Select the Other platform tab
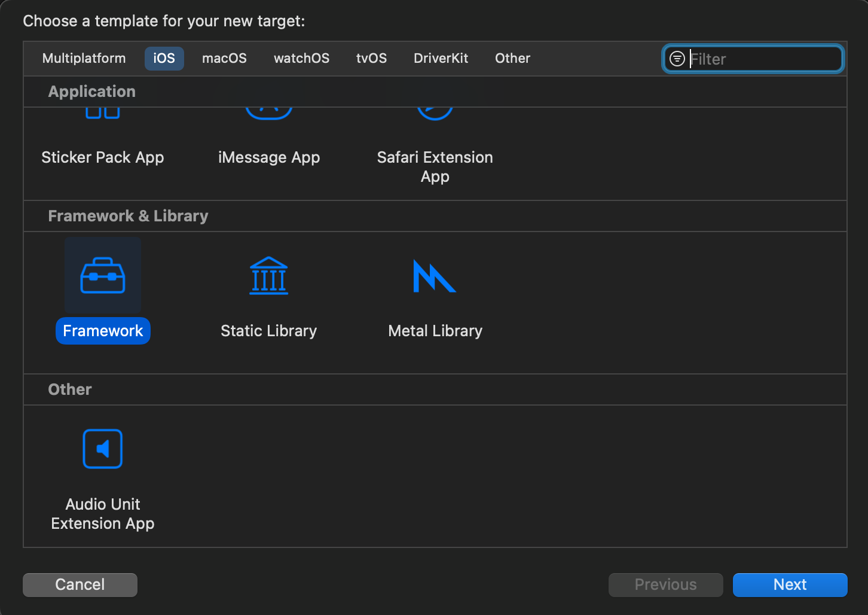 coord(513,59)
